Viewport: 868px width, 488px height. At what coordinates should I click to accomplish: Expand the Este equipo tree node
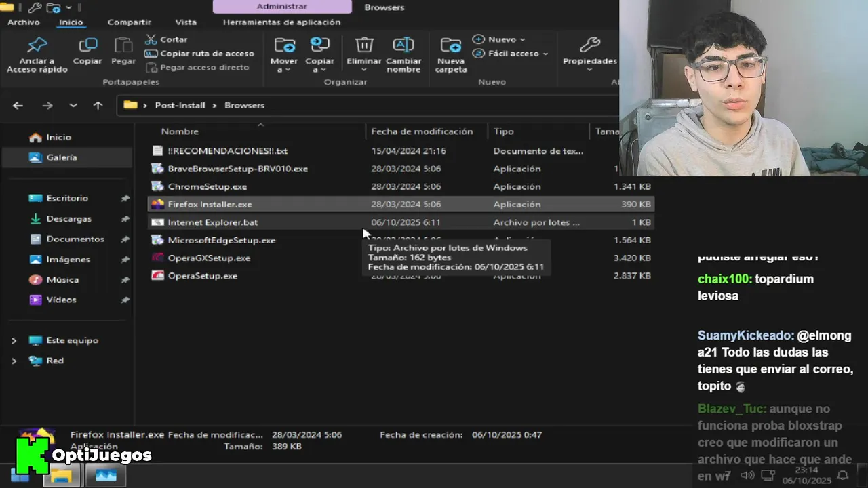14,340
